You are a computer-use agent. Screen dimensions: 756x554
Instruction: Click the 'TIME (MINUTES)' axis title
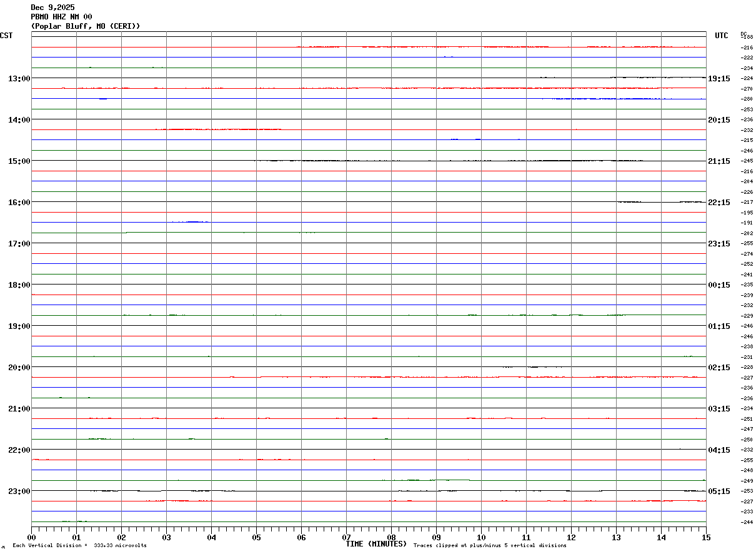[x=376, y=544]
